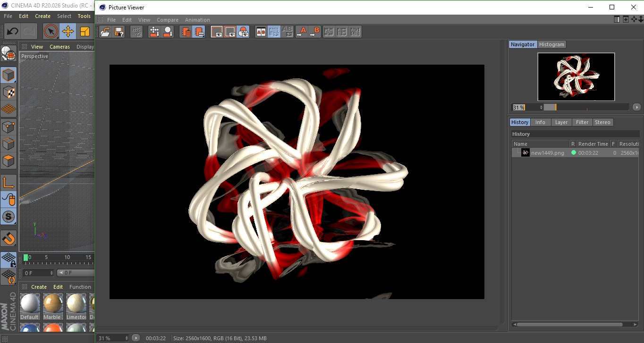Click the Set as B icon
The width and height of the screenshot is (644, 343).
coord(314,32)
